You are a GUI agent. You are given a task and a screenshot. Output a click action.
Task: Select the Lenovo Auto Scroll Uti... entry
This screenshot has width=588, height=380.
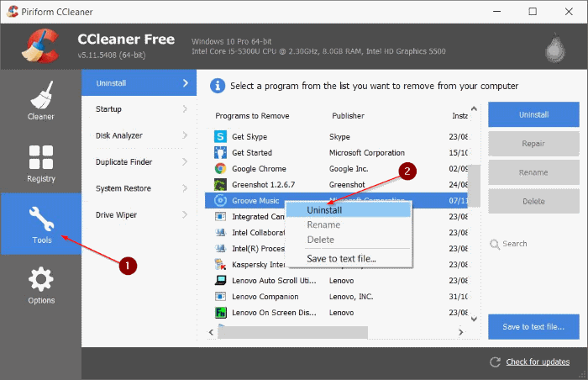click(336, 281)
